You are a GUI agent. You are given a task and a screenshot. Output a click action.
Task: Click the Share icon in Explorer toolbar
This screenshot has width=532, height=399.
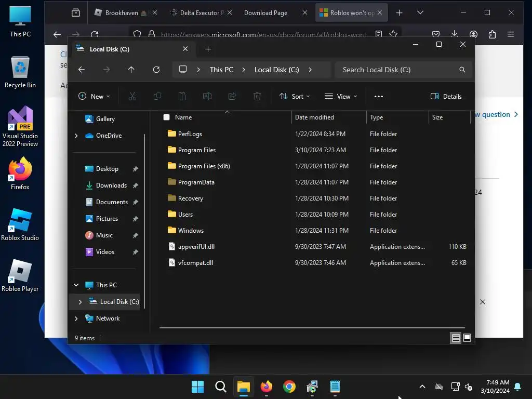[232, 96]
